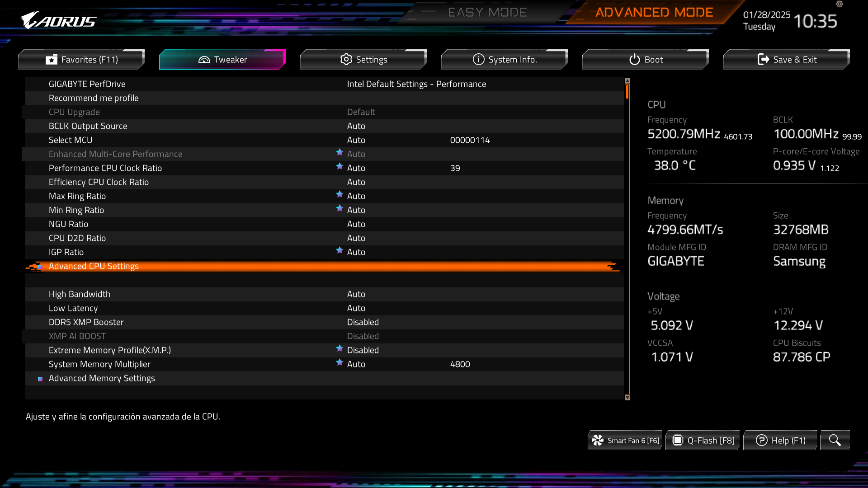
Task: Click the top-right settings gear icon
Action: point(840,4)
